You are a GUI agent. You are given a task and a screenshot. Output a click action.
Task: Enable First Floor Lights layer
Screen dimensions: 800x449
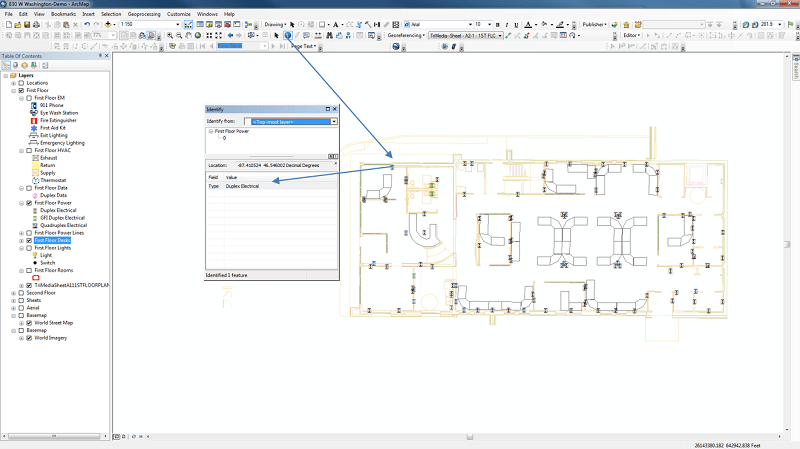(x=29, y=248)
